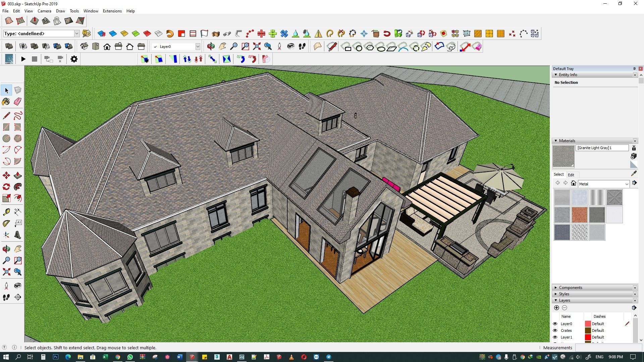This screenshot has width=644, height=362.
Task: Switch to the materials Edit tab
Action: coord(571,175)
